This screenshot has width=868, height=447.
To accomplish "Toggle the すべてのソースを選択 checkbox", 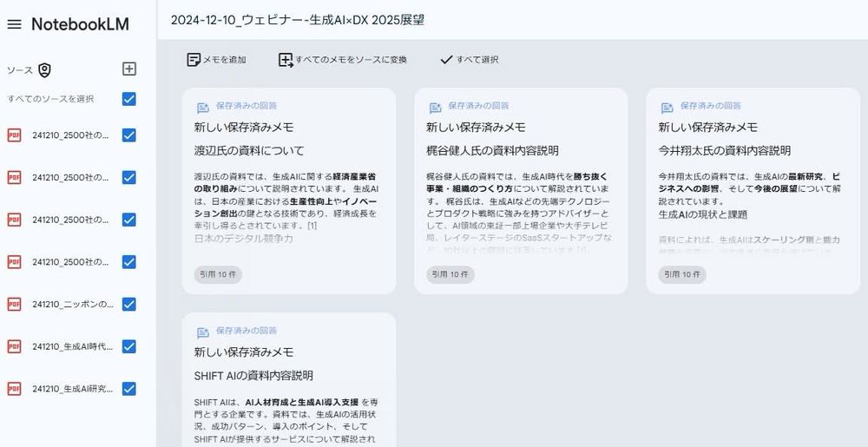I will pyautogui.click(x=129, y=99).
